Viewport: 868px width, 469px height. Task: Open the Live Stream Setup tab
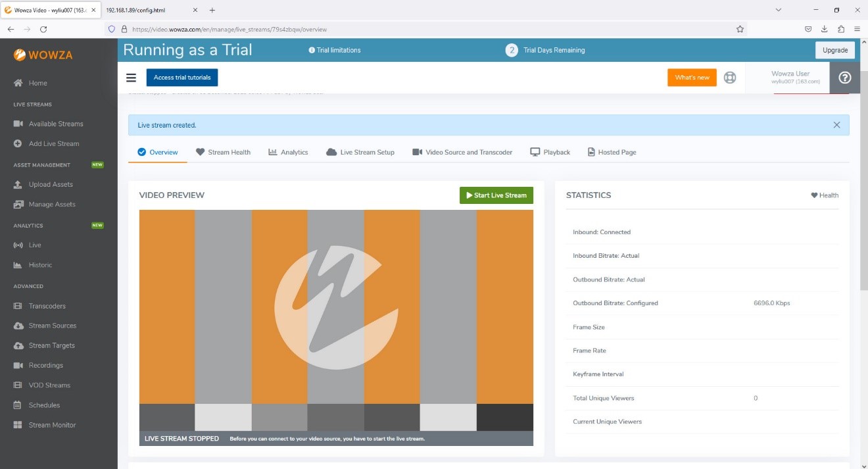360,152
